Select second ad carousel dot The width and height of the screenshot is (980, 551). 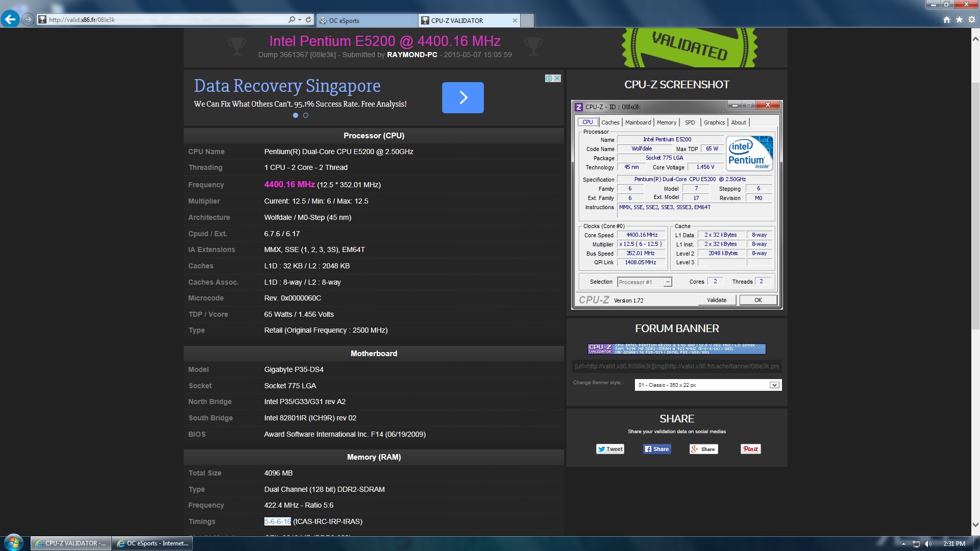tap(306, 115)
